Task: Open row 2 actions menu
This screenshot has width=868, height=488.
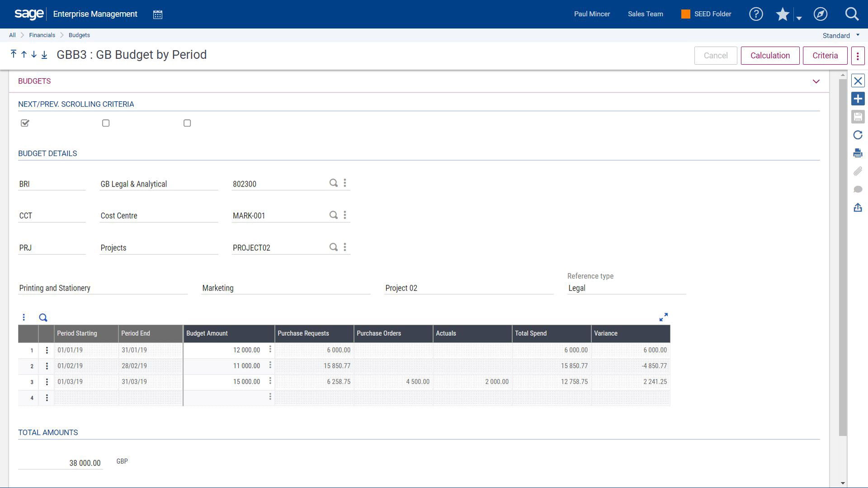Action: coord(47,366)
